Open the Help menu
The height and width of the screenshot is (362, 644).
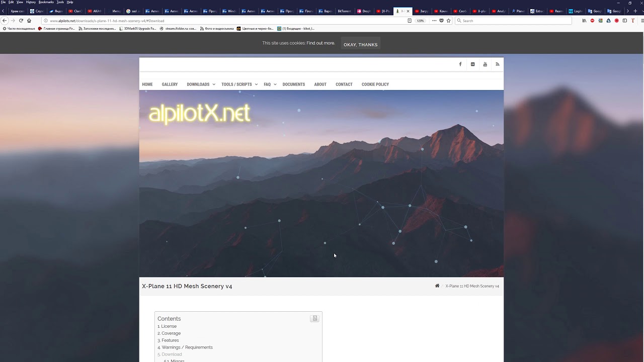point(70,2)
